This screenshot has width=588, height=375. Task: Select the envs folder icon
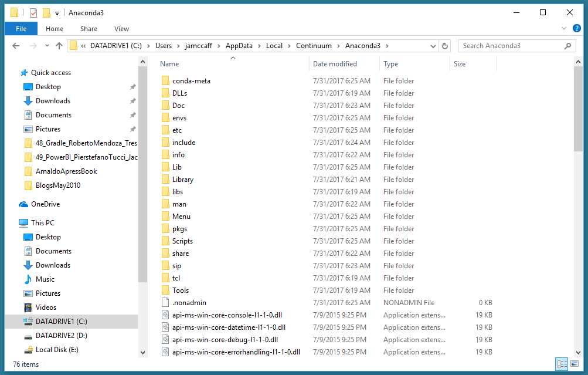tap(165, 118)
